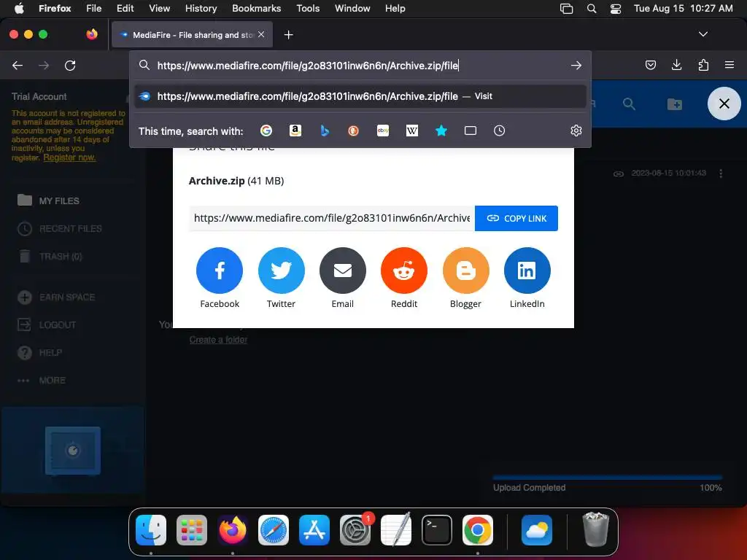
Task: Close the MediaFire tab
Action: pyautogui.click(x=261, y=34)
